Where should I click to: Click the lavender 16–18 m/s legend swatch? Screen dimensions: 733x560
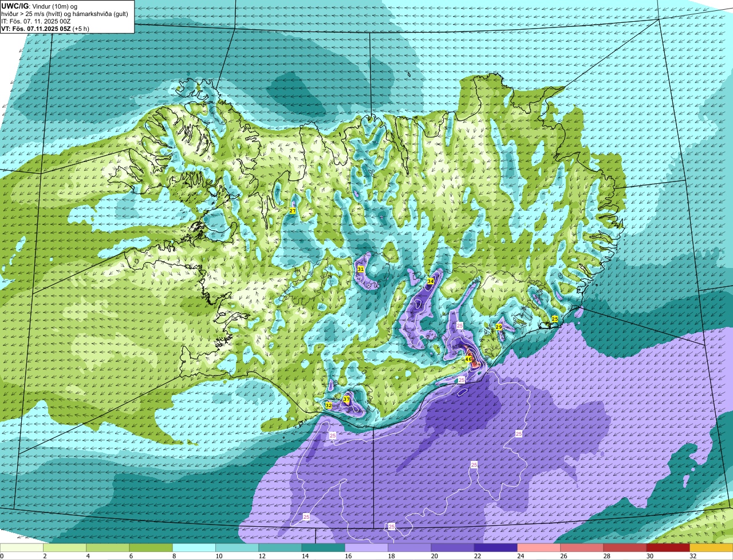pyautogui.click(x=366, y=548)
